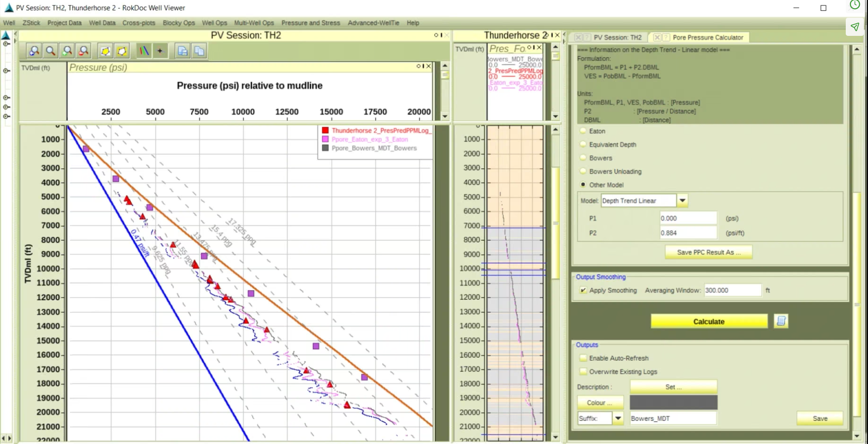Select the Eaton radio option
The image size is (868, 444).
click(583, 131)
